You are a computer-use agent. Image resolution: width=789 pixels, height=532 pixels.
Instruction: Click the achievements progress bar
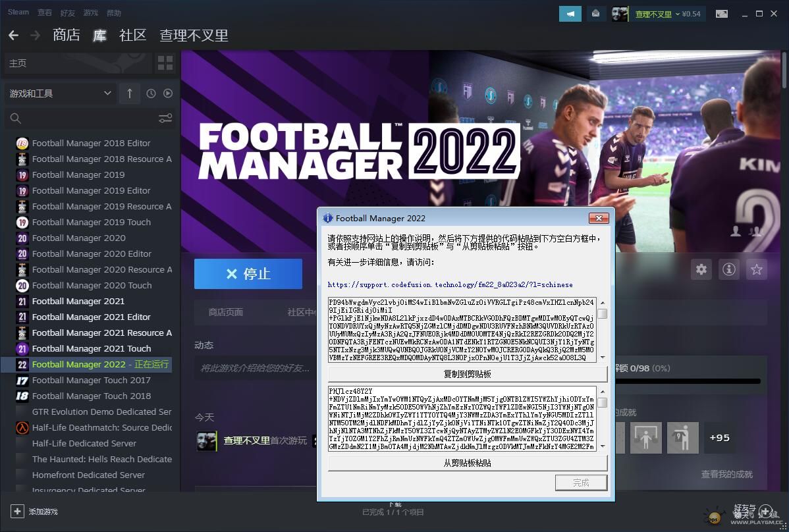click(x=688, y=381)
